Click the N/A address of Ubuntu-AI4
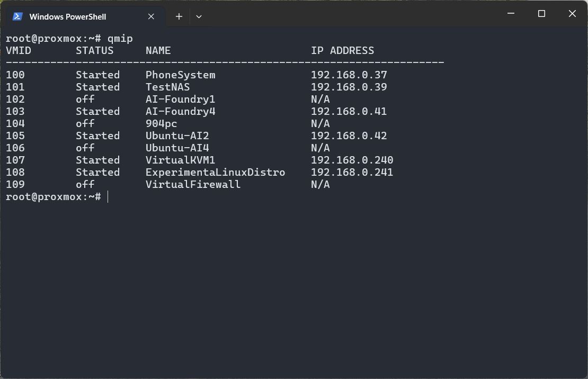588x379 pixels. click(320, 148)
